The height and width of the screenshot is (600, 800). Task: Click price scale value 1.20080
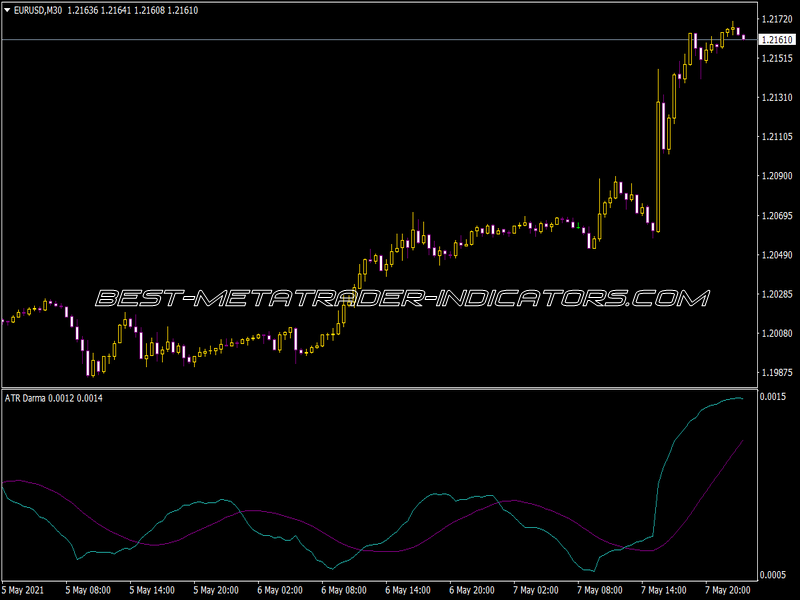777,333
